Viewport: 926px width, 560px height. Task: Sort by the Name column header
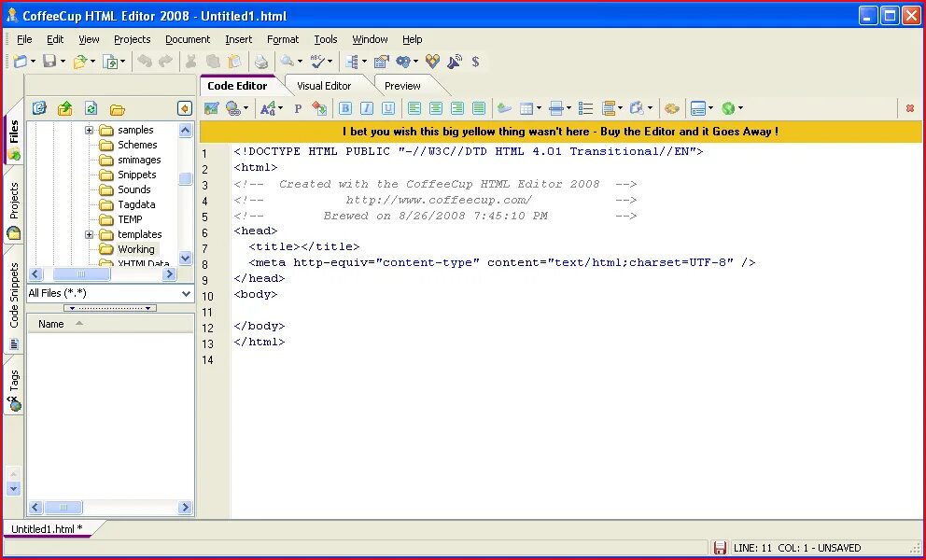tap(110, 324)
